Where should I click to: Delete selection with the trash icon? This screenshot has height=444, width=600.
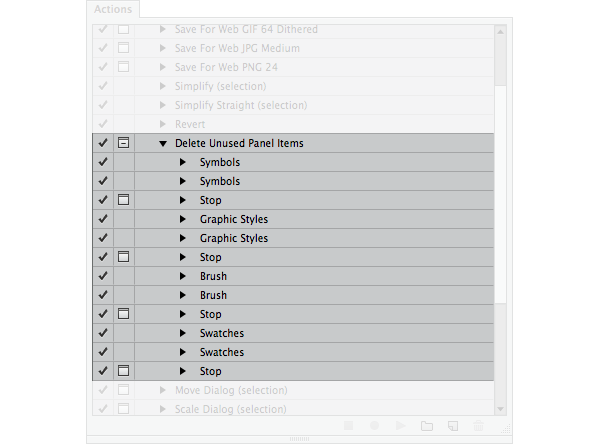479,426
